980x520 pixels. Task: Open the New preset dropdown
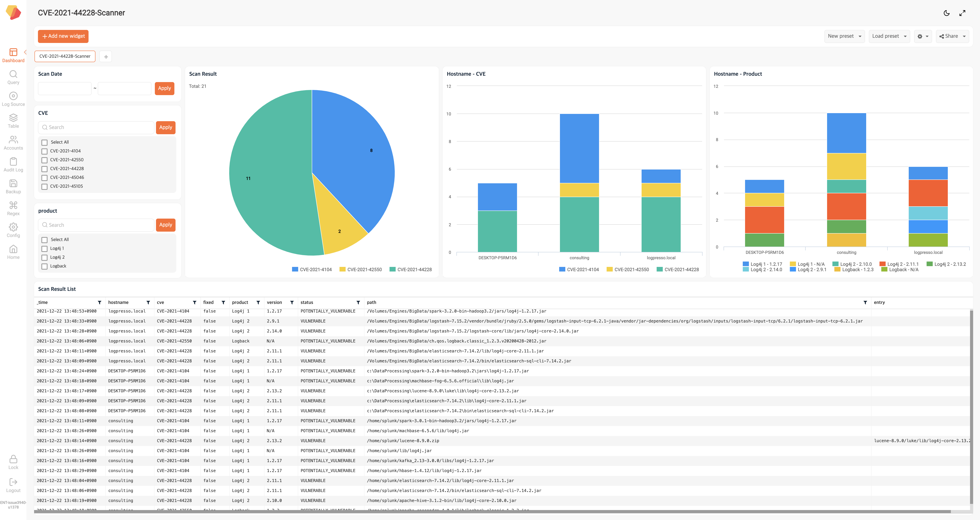click(x=844, y=36)
